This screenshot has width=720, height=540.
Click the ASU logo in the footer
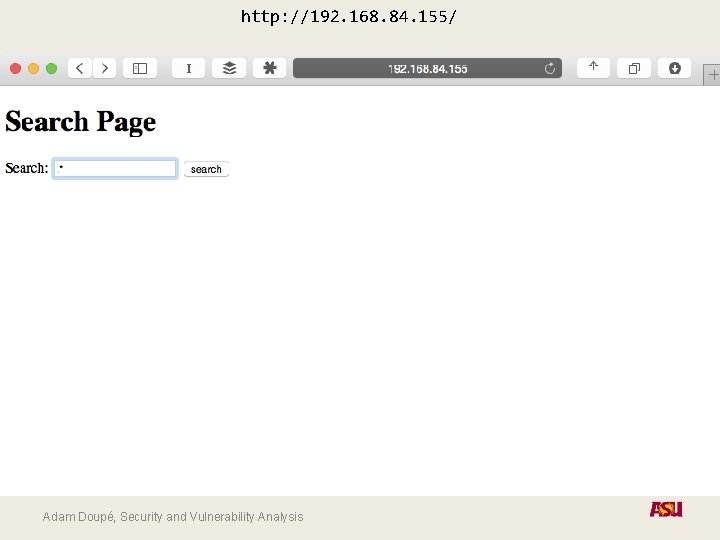pyautogui.click(x=666, y=509)
